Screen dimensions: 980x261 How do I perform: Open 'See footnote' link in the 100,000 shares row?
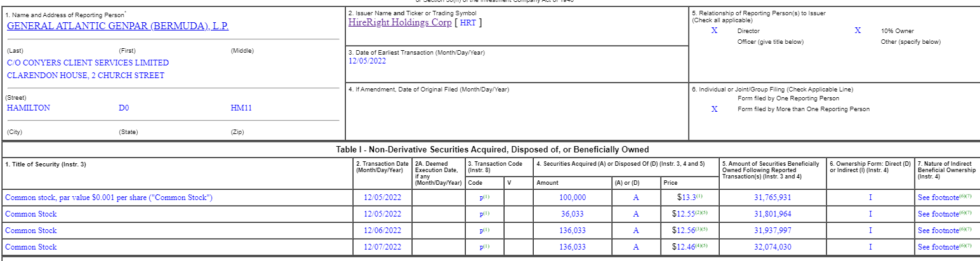(944, 197)
